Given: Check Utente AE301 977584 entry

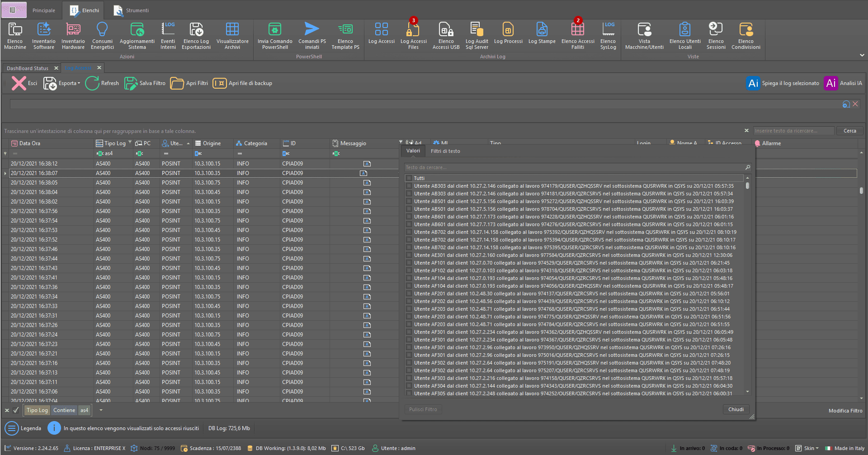Looking at the screenshot, I should point(409,255).
